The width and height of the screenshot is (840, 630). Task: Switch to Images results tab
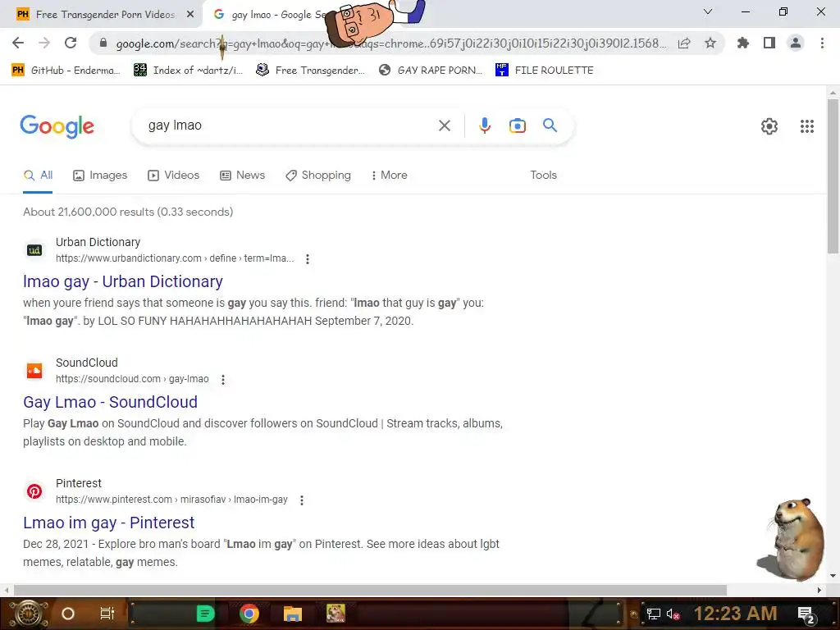(100, 176)
